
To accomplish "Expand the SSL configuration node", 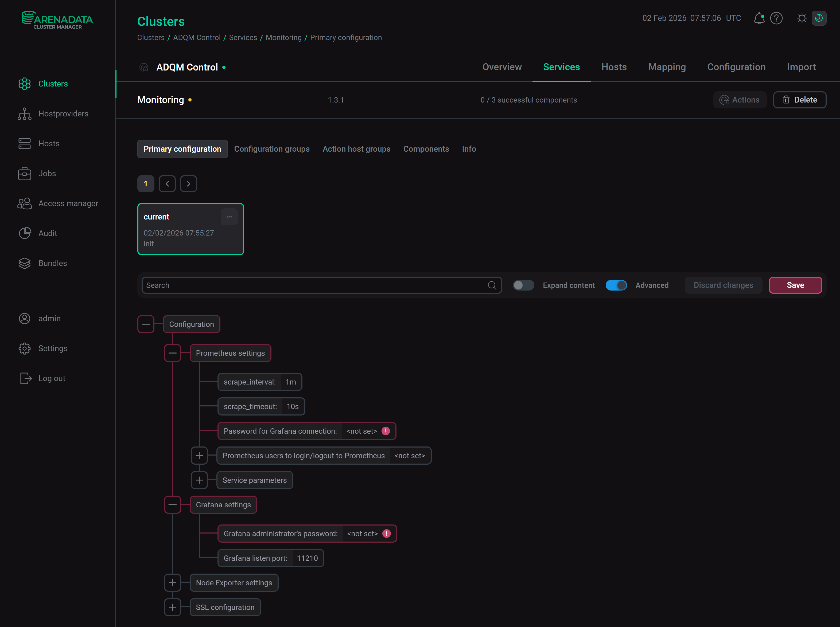I will coord(172,607).
